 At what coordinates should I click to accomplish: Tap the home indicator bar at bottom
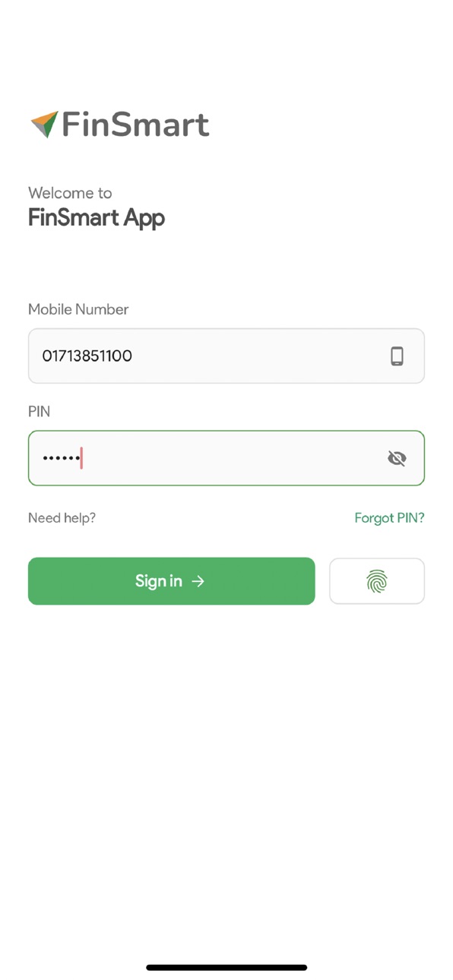[226, 968]
